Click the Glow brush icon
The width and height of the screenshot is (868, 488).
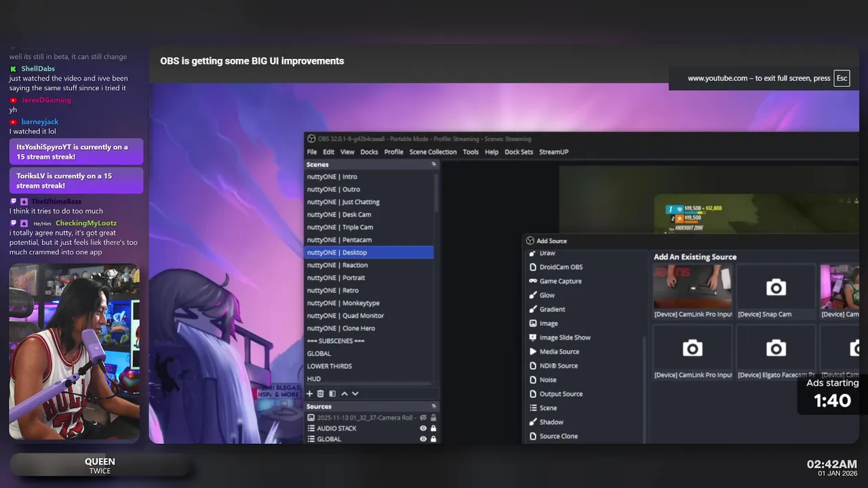(533, 296)
